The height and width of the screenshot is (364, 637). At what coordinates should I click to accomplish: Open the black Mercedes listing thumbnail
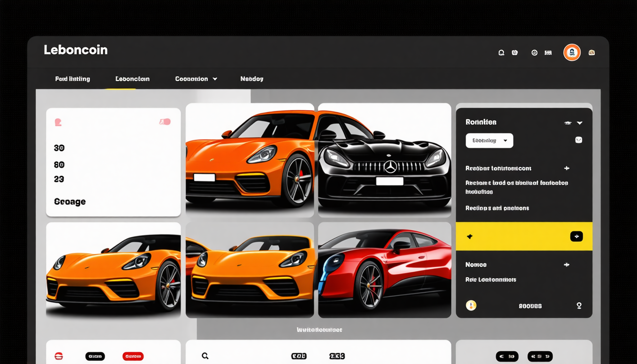384,160
